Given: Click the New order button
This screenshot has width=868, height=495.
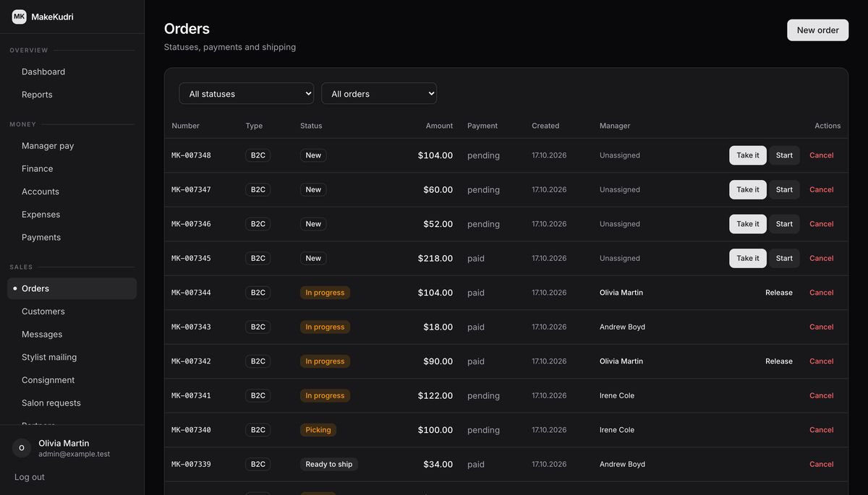Looking at the screenshot, I should (818, 30).
